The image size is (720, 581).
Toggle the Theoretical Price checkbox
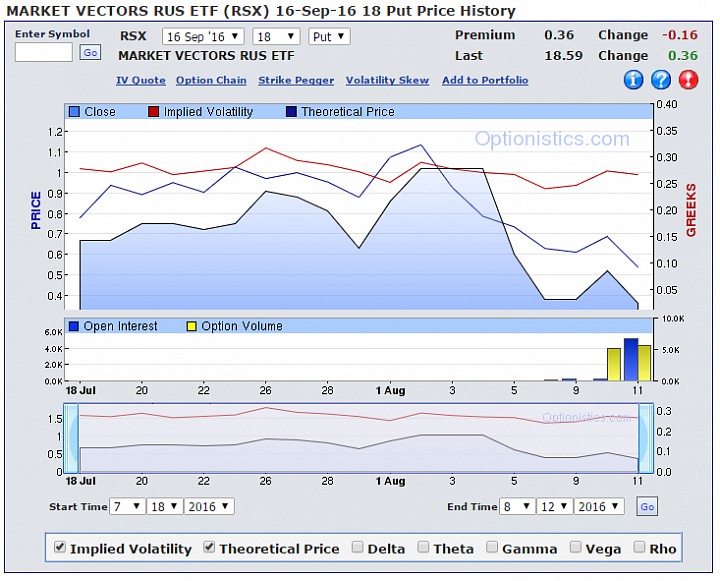pyautogui.click(x=209, y=547)
